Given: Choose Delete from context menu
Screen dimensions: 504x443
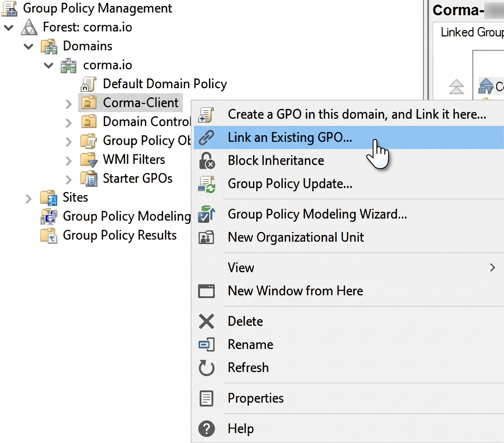Looking at the screenshot, I should 349,321.
